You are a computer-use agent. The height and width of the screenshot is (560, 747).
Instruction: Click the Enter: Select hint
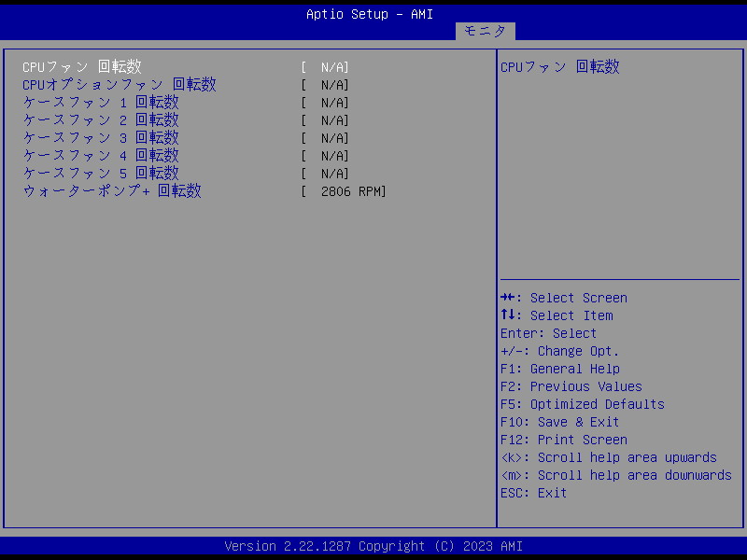point(548,333)
